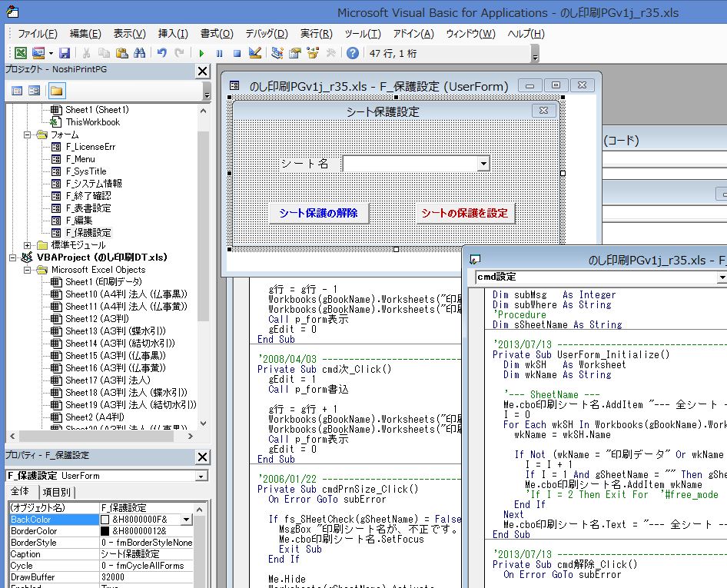Open the BackColor property dropdown arrow
This screenshot has width=727, height=588.
tap(186, 520)
